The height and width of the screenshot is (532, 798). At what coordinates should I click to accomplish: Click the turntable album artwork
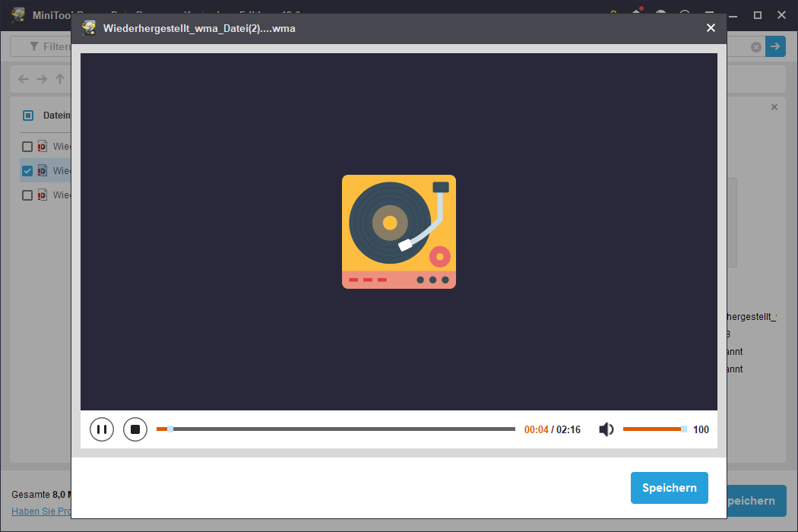[x=399, y=232]
